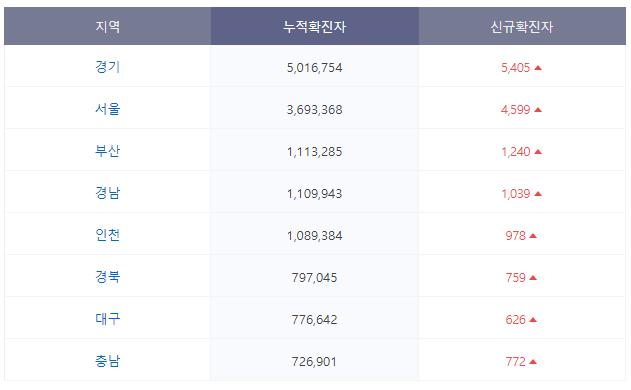Open the 경북 region link
The width and height of the screenshot is (631, 390).
pyautogui.click(x=107, y=277)
